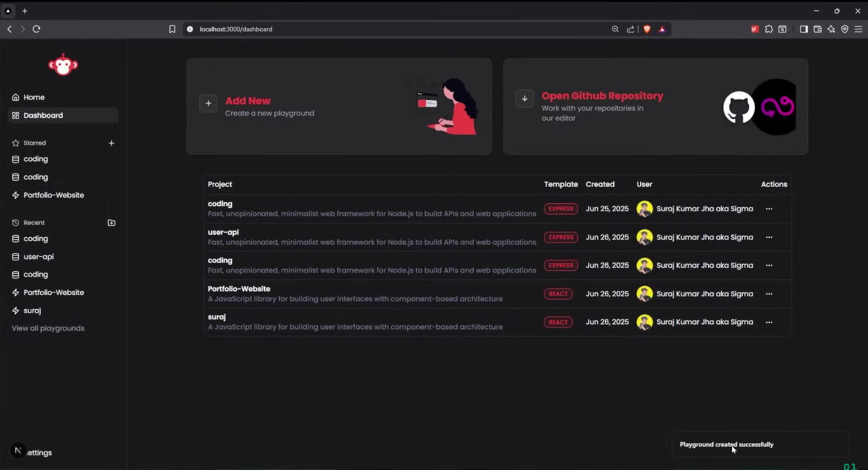Click EXPRESS badge in the user-api row
Image resolution: width=868 pixels, height=470 pixels.
pos(561,237)
